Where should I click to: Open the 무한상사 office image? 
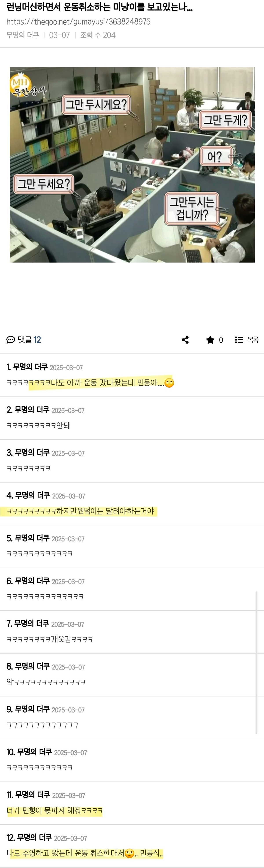(x=132, y=164)
